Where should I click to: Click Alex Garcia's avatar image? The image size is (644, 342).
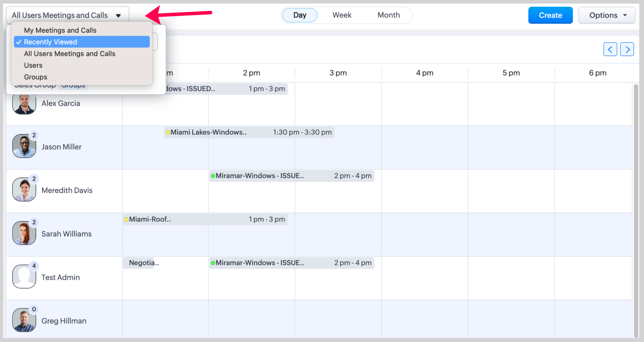click(24, 105)
